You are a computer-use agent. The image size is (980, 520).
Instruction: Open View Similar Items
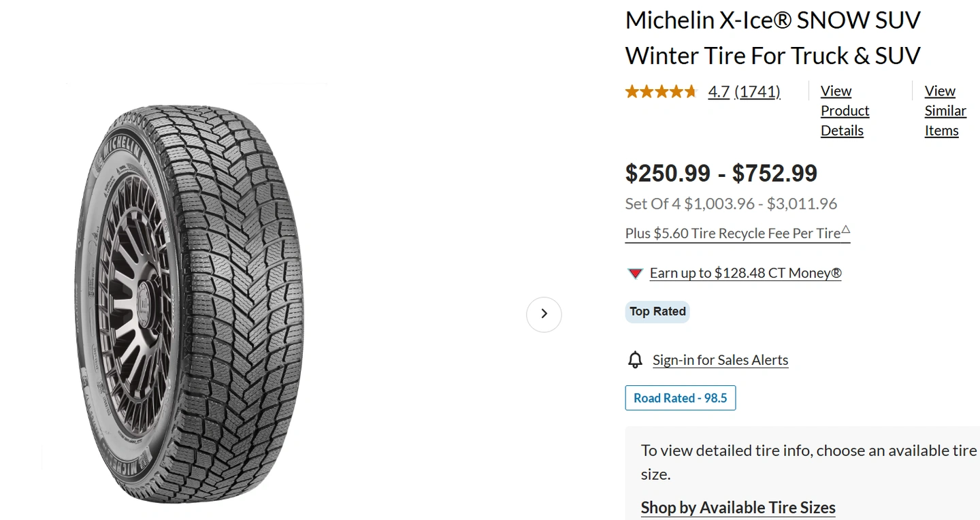(x=945, y=110)
